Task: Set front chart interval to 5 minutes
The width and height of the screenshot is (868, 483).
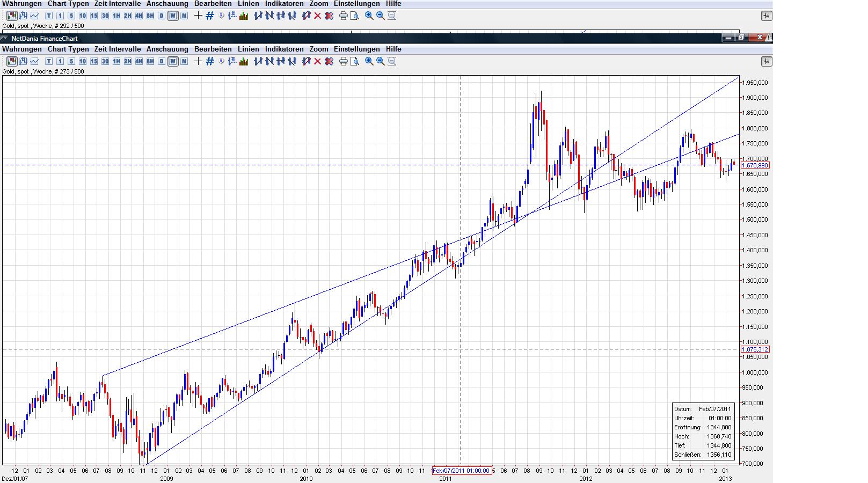Action: pos(71,61)
